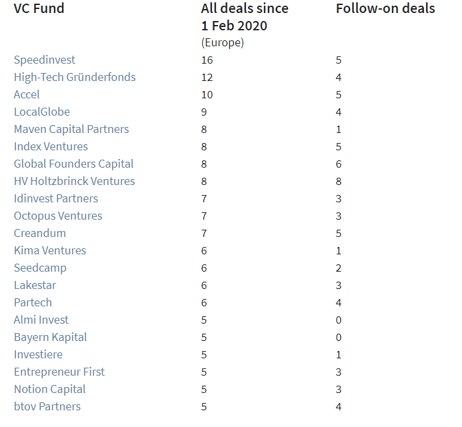Open the Notion Capital link
The image size is (462, 427).
click(x=50, y=389)
